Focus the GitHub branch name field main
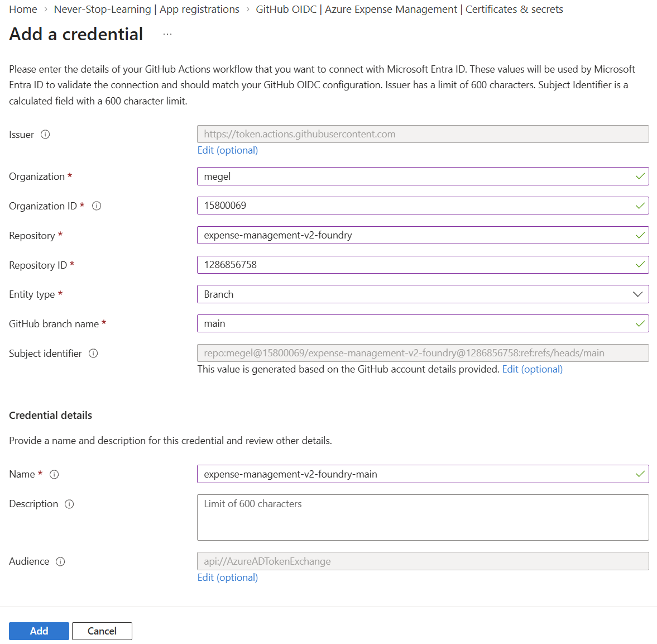 coord(423,324)
